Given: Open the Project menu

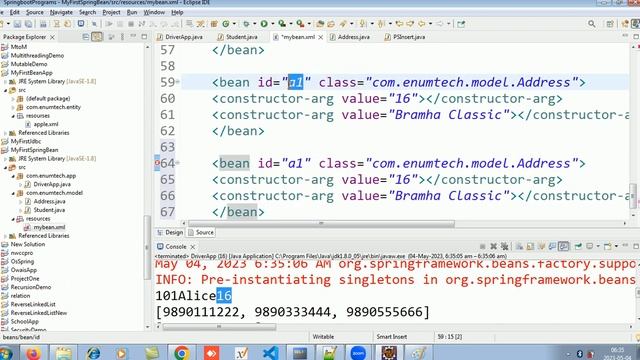Looking at the screenshot, I should [111, 12].
